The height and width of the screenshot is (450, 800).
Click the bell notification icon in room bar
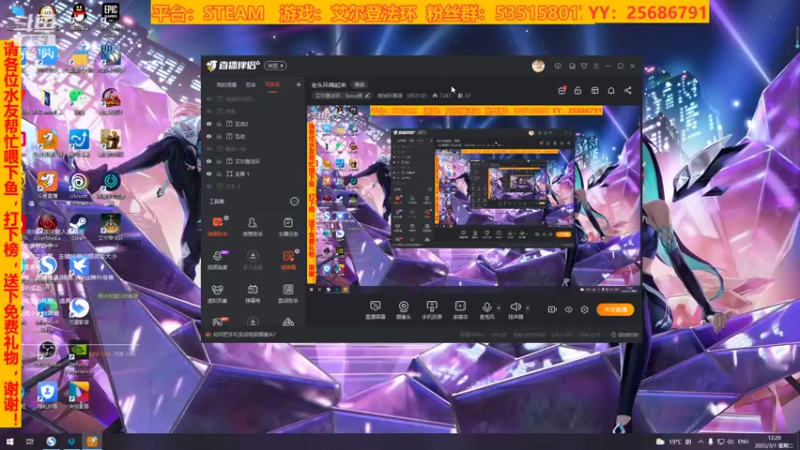click(x=611, y=90)
